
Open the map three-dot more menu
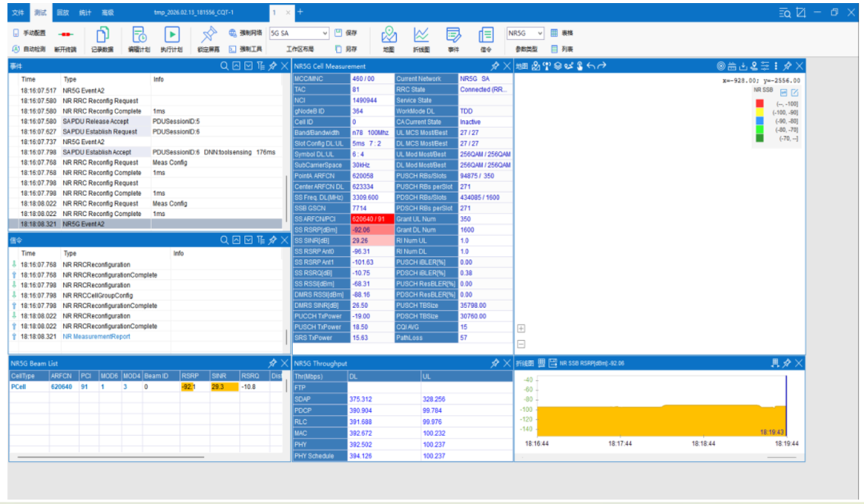(776, 66)
